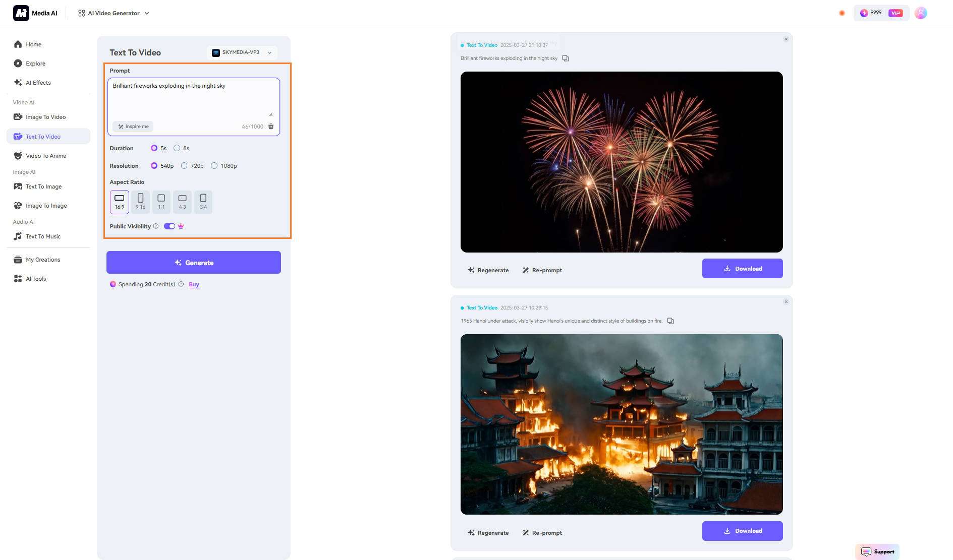Re-prompt the fireworks video
Viewport: 953px width, 560px height.
click(x=542, y=270)
